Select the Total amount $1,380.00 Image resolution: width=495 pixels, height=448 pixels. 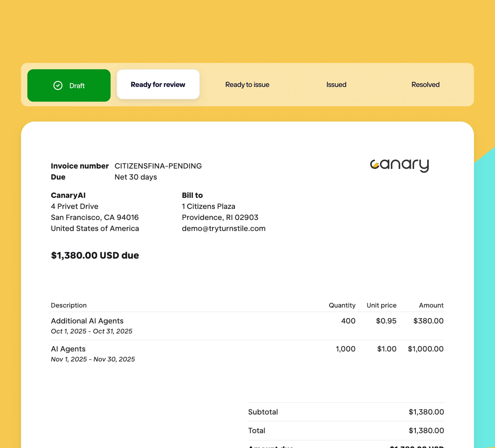(426, 430)
